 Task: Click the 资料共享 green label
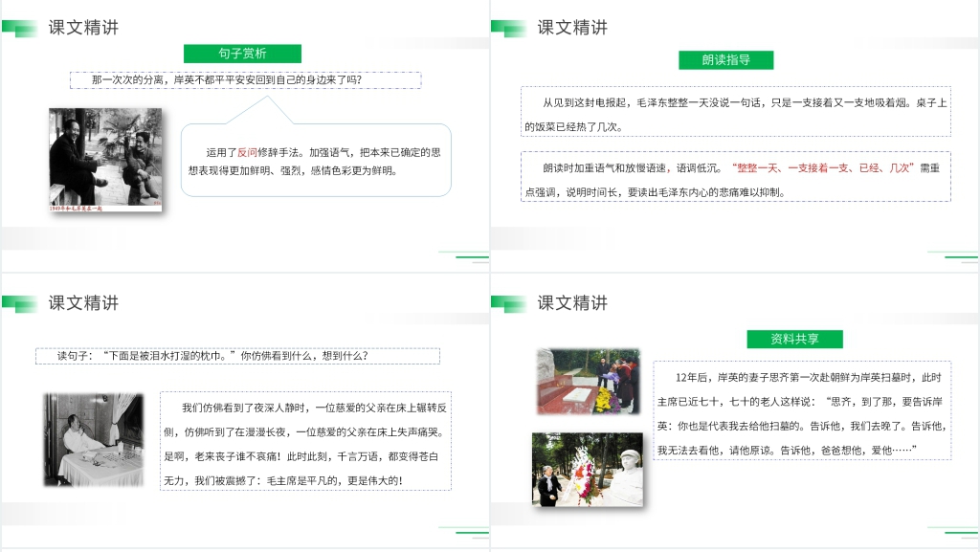(x=796, y=339)
